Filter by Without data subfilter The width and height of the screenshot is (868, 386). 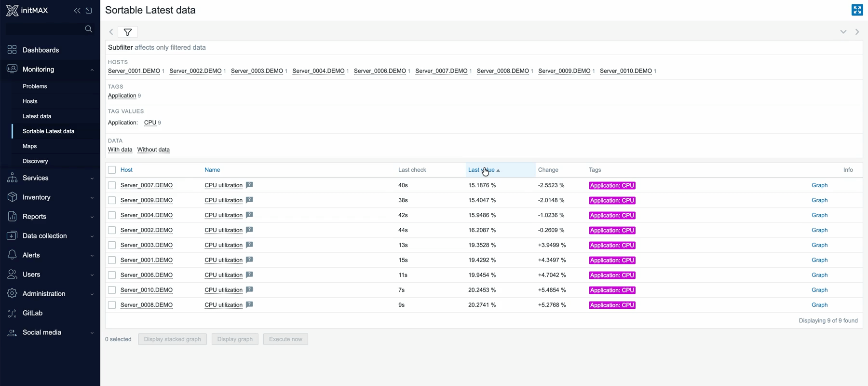153,150
